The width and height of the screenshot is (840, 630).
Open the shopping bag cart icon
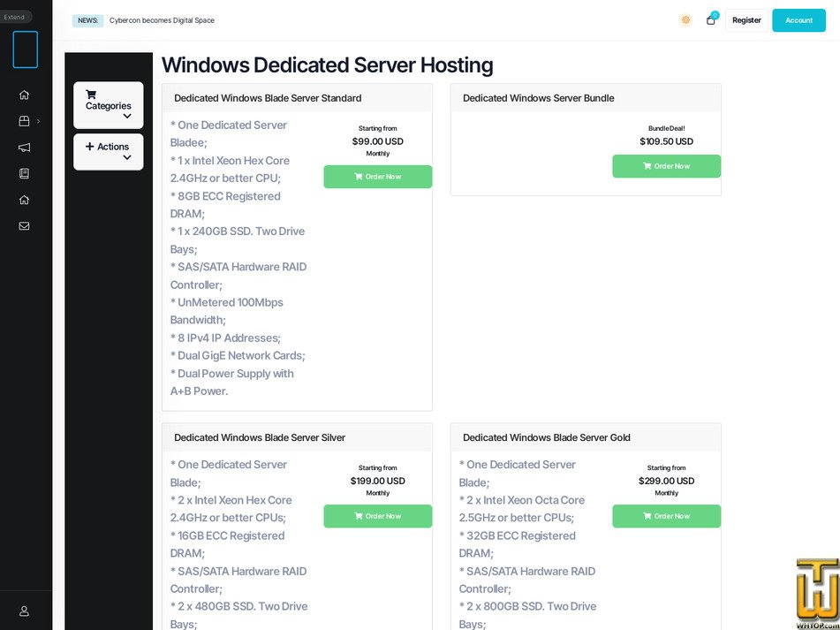coord(711,20)
